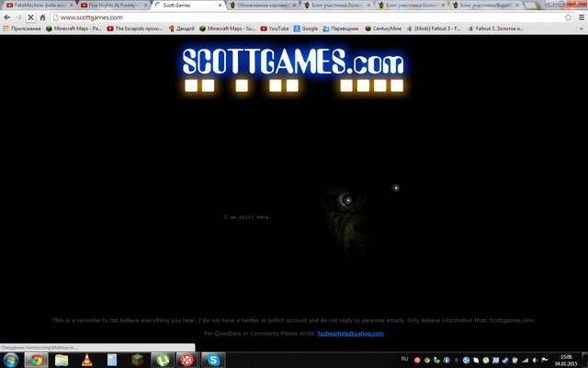Open the Windows Start menu

[10, 360]
